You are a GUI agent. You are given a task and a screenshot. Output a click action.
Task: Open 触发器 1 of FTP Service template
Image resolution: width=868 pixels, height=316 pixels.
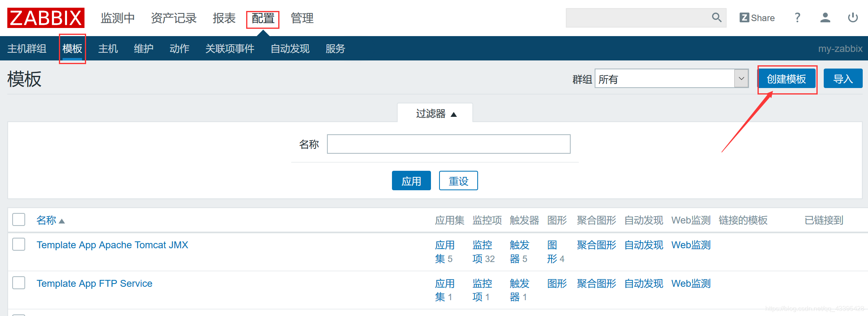520,290
